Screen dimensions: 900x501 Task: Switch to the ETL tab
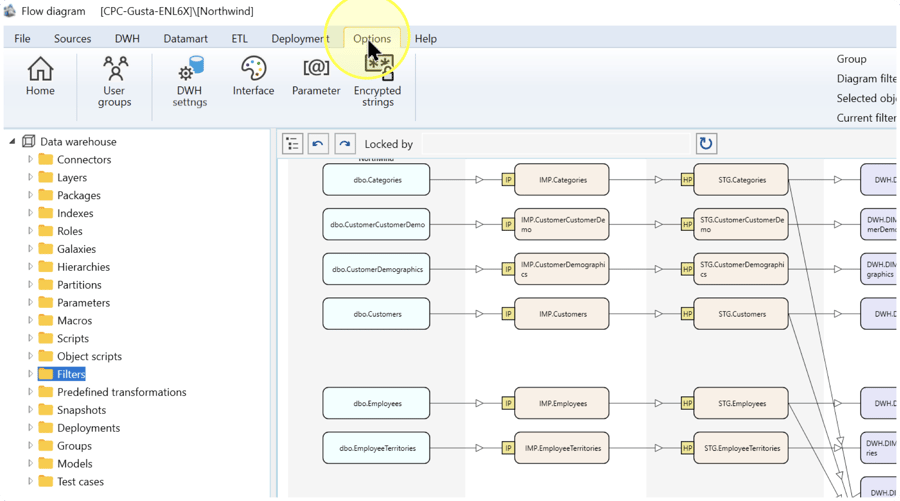[x=239, y=38]
